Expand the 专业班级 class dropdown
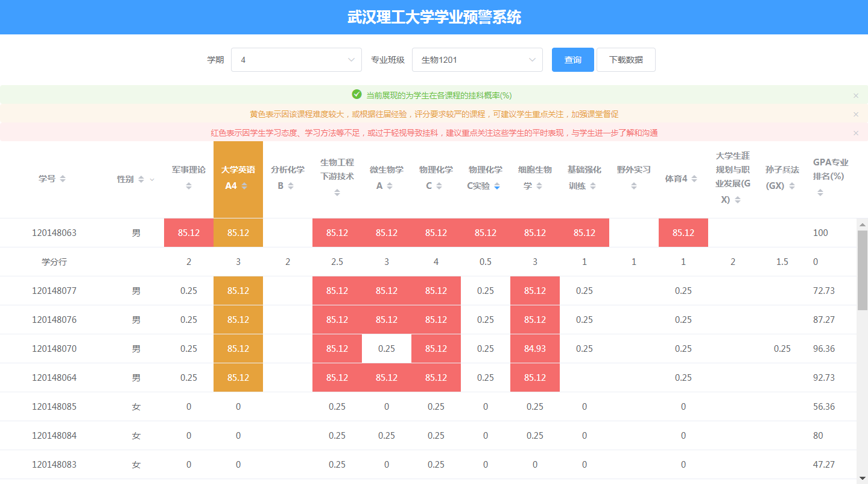 click(x=477, y=60)
